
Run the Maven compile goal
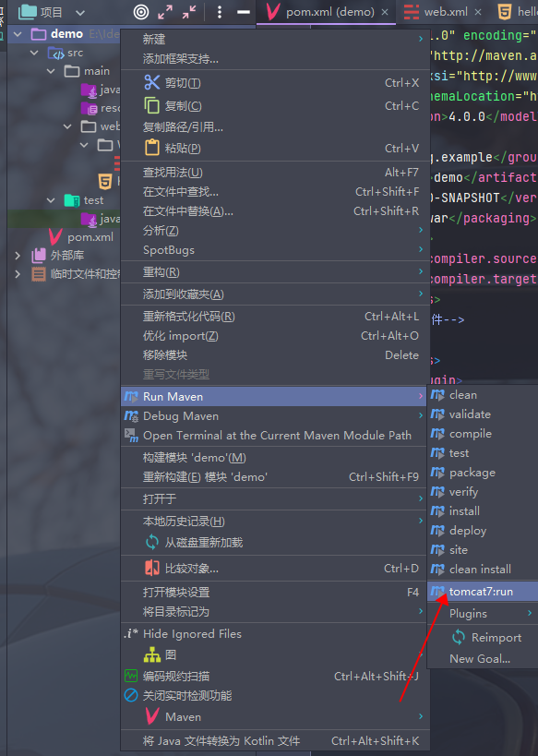click(x=483, y=434)
